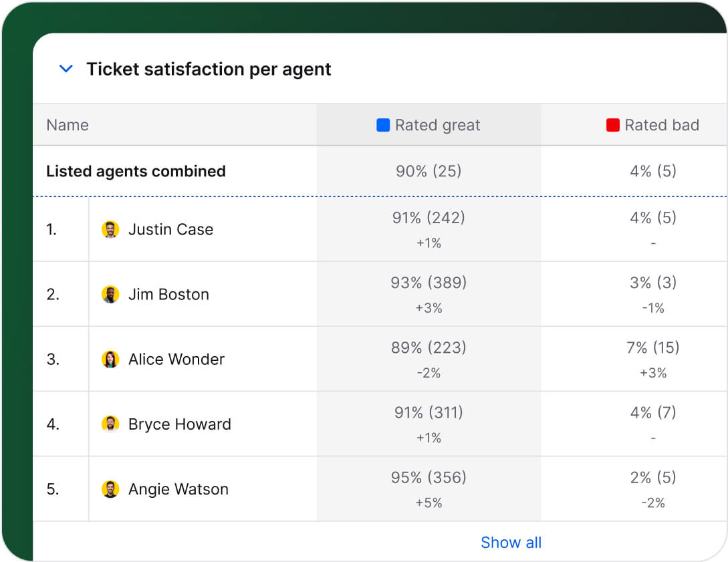Click Angie Watson's avatar photo

[110, 488]
